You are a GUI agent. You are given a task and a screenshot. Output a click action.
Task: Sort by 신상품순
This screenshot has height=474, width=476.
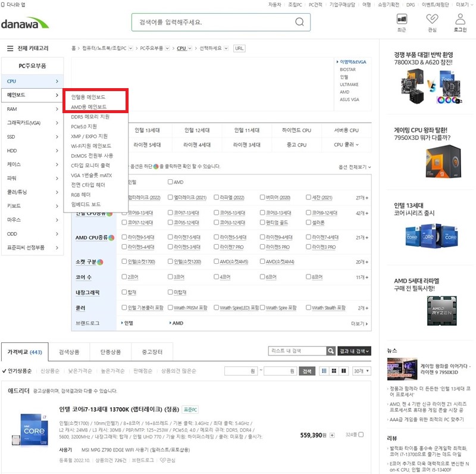pos(50,371)
